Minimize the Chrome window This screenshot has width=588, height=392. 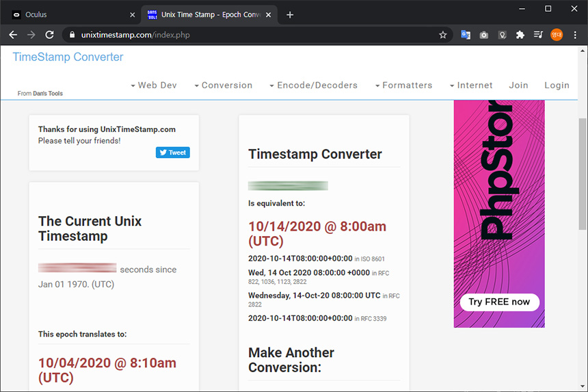[x=522, y=9]
